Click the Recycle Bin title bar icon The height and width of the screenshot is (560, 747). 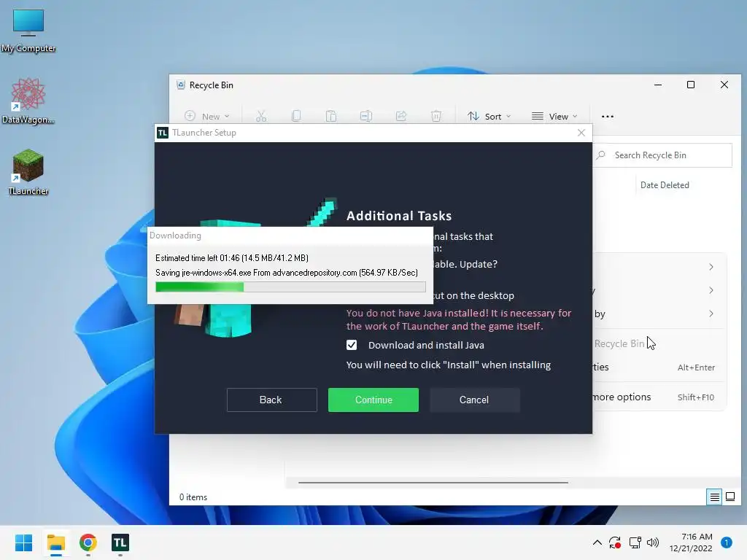(x=181, y=85)
